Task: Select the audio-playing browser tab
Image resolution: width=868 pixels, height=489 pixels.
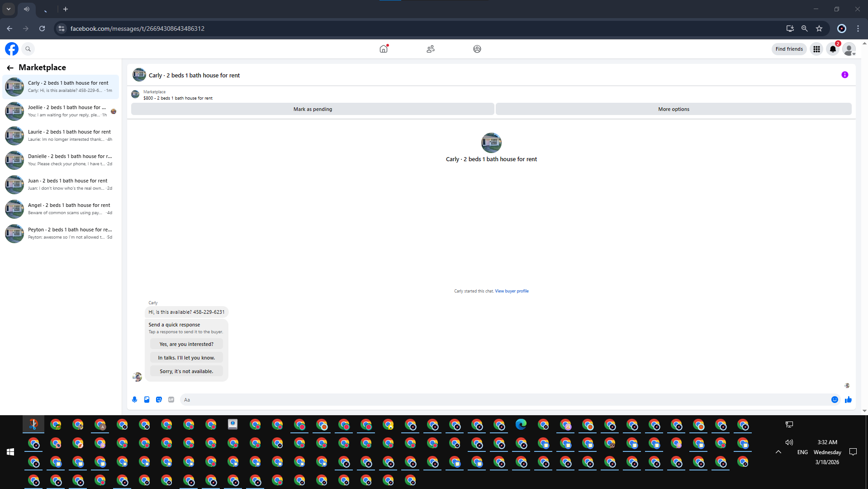Action: (x=27, y=9)
